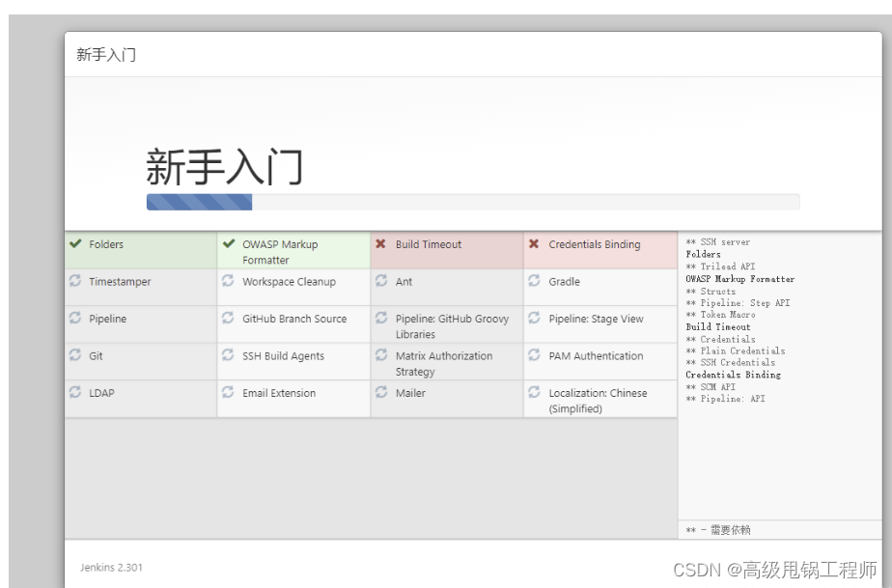Click '** Pipeline: Step API' log entry

738,303
